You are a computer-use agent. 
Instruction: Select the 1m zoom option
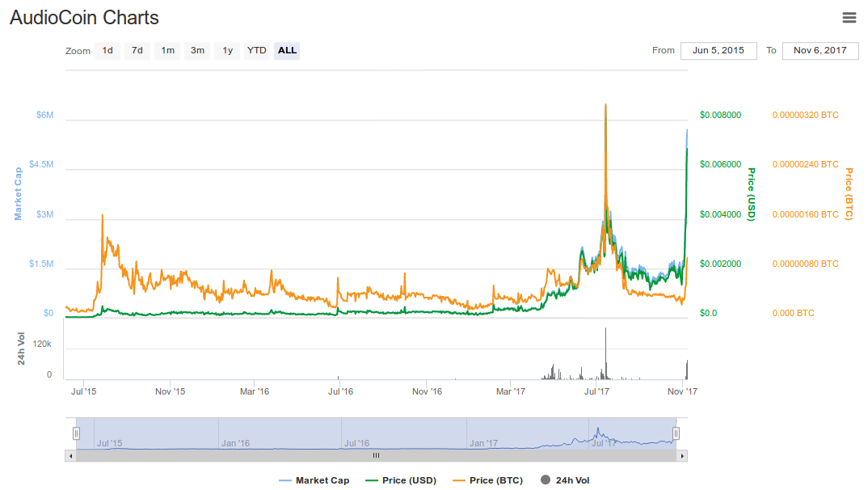(x=167, y=51)
